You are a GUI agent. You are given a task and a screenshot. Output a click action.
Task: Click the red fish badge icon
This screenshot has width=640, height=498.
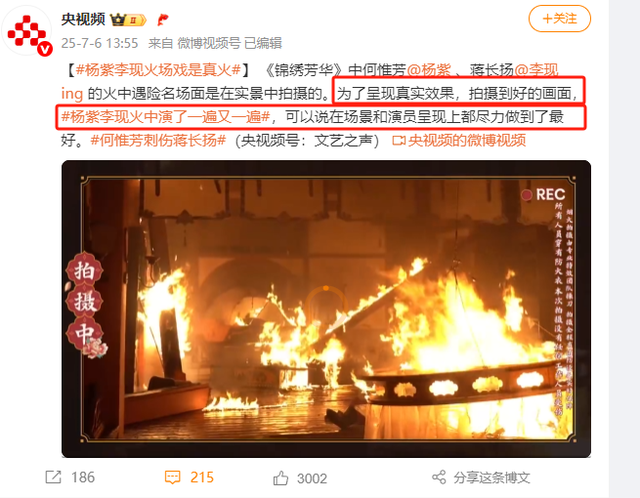point(163,19)
